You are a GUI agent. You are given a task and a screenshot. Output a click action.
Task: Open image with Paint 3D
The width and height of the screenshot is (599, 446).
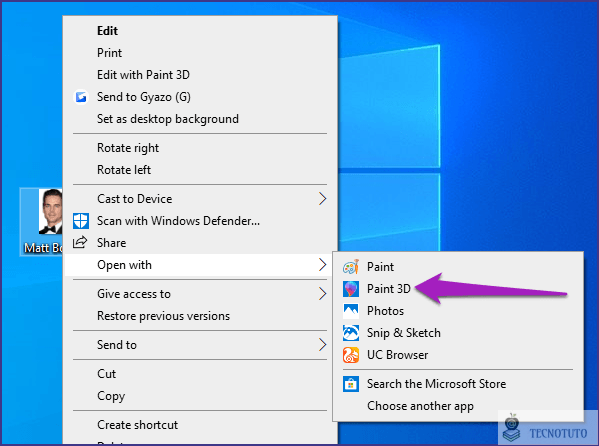458,289
